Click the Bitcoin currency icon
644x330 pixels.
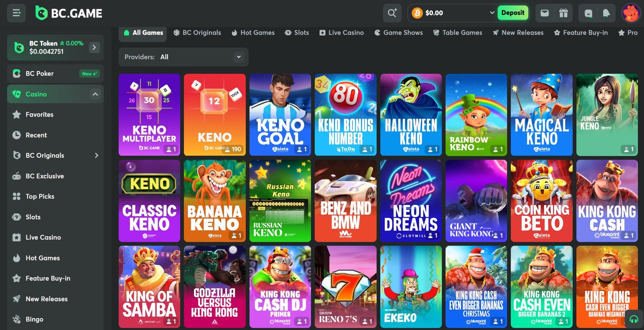click(417, 13)
